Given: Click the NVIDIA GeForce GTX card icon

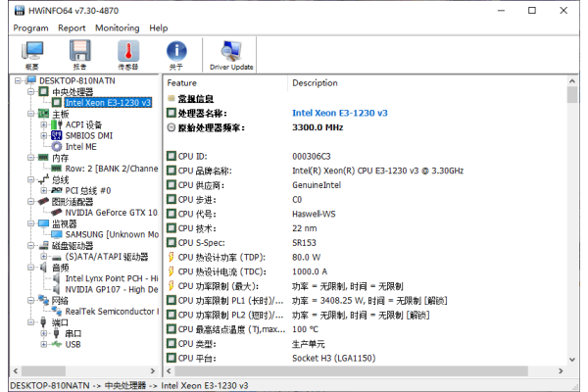Looking at the screenshot, I should point(57,213).
